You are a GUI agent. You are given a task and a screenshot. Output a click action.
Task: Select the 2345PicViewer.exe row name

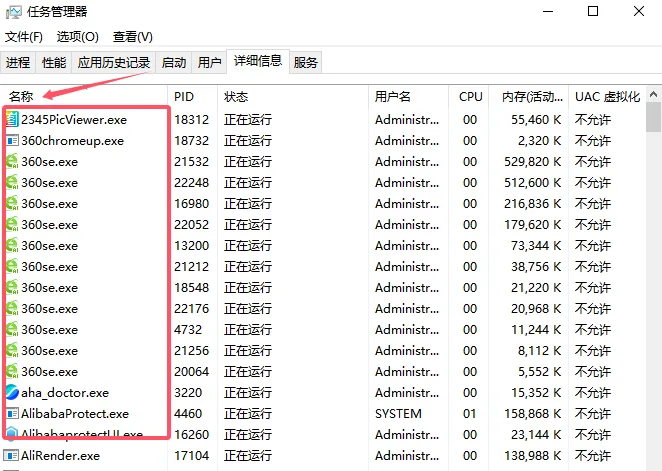74,120
